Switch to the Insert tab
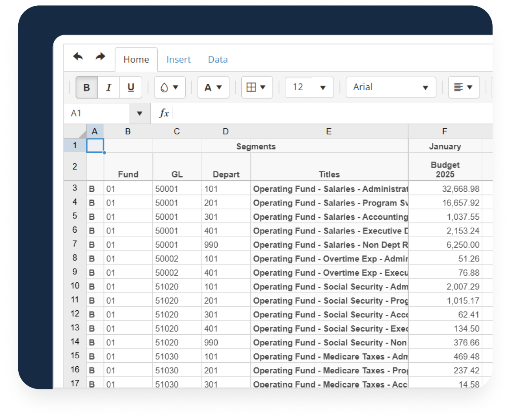 click(179, 59)
